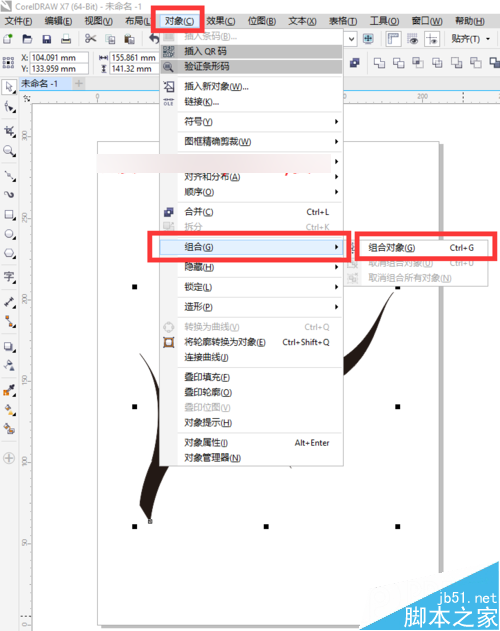Click the X position field 104.091 mm
The width and height of the screenshot is (500, 631).
tap(59, 58)
